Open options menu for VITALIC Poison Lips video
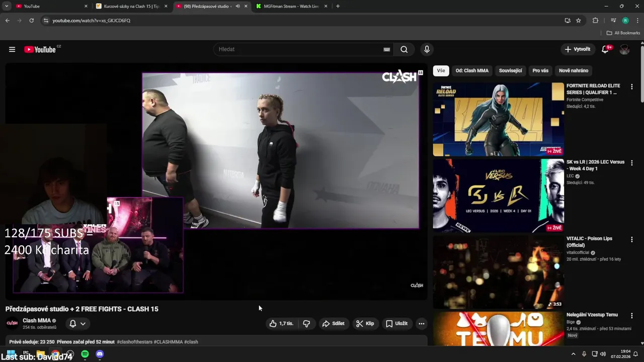 632,239
